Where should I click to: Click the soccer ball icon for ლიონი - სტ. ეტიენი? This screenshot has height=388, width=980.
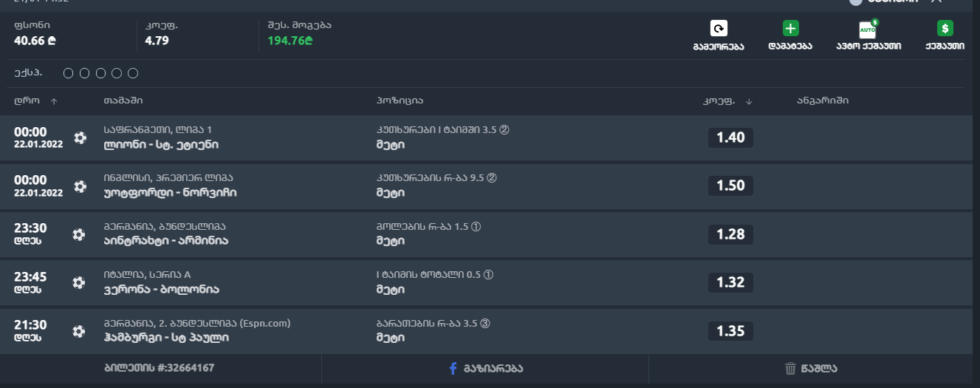coord(80,137)
